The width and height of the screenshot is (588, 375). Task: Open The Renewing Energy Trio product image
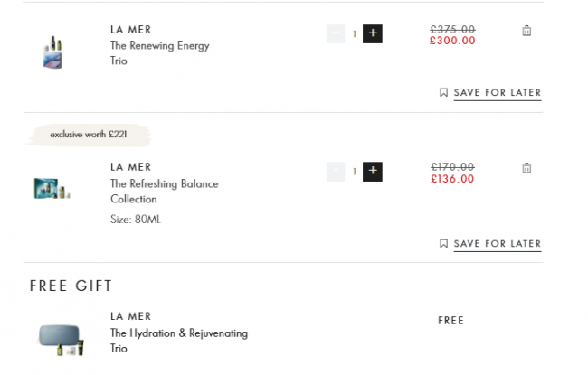click(x=52, y=52)
